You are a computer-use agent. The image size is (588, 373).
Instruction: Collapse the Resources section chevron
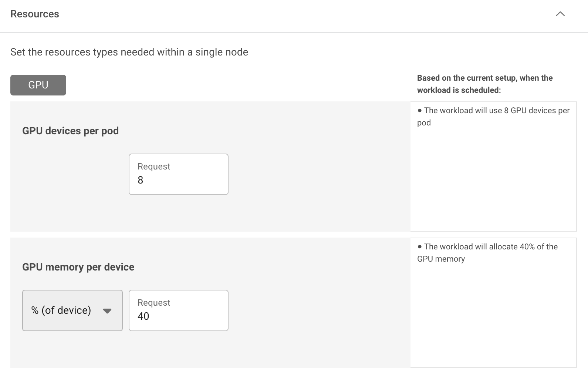tap(560, 14)
